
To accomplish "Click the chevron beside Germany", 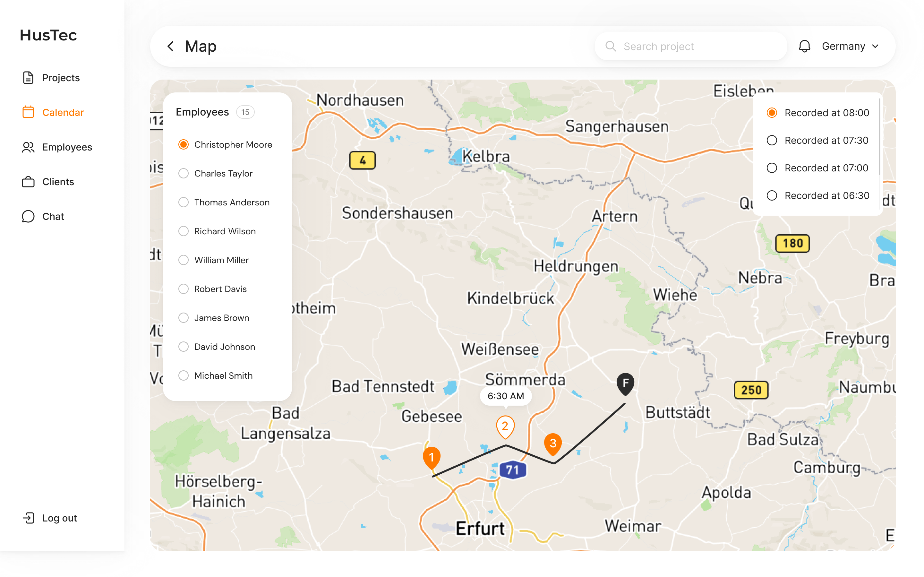I will point(876,46).
